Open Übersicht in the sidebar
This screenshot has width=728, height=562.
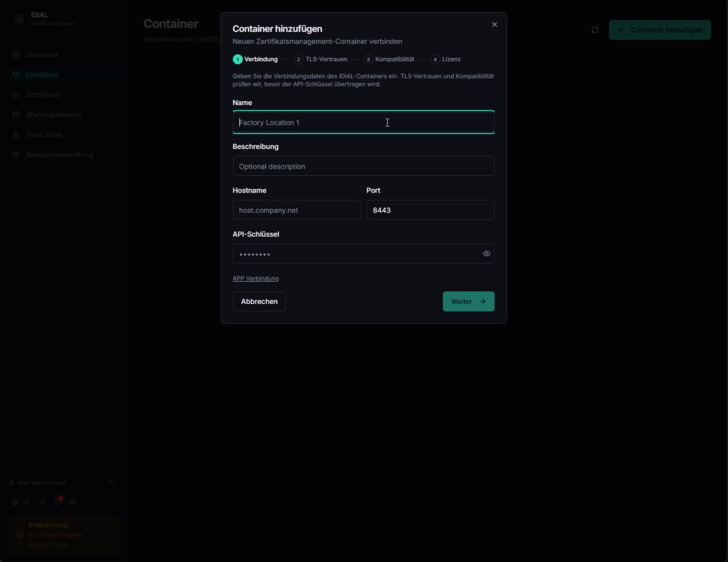tap(63, 55)
